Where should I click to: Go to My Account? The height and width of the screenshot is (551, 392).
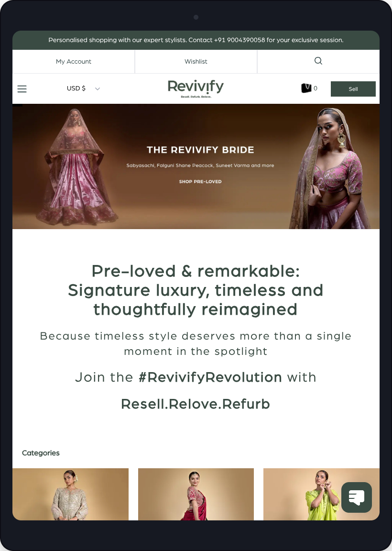click(74, 62)
